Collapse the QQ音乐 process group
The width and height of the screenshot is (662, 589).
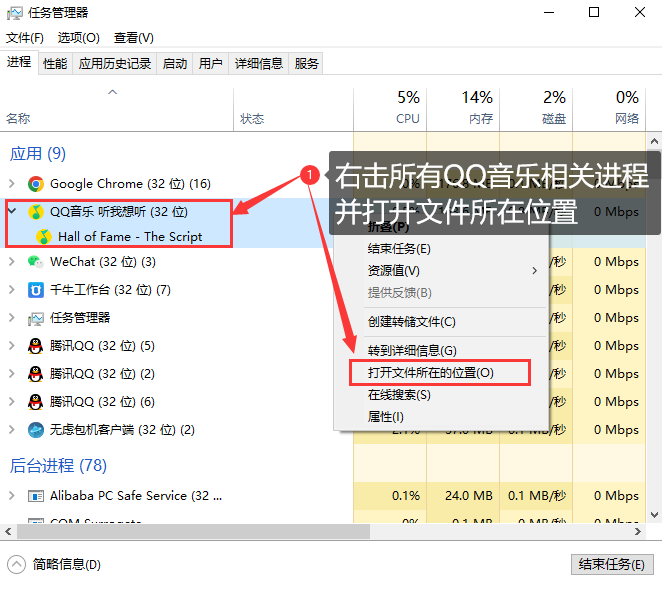point(12,211)
